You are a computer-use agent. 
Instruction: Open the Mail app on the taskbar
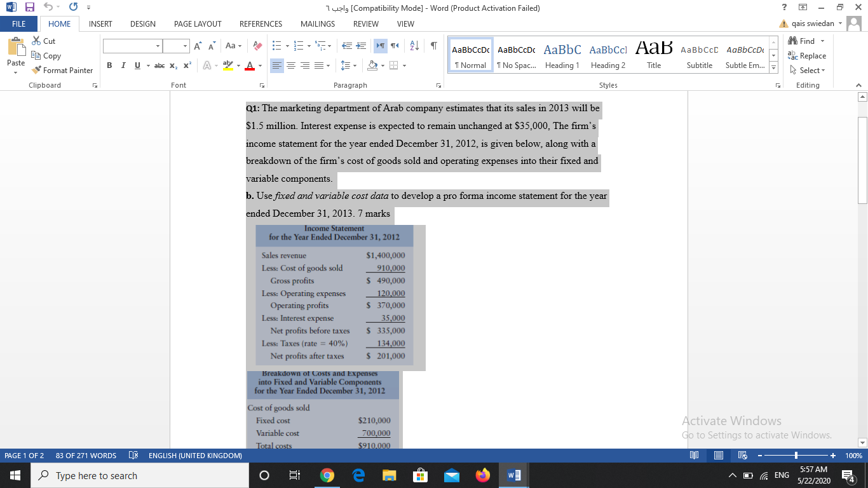coord(451,475)
